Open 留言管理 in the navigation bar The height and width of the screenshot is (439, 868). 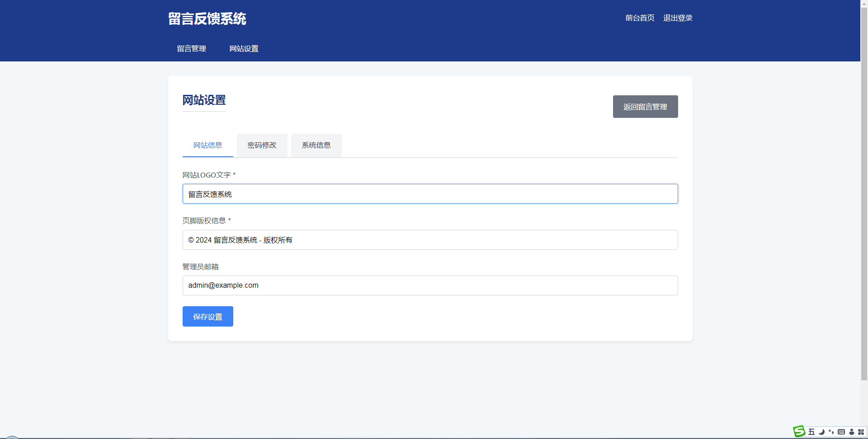coord(191,48)
